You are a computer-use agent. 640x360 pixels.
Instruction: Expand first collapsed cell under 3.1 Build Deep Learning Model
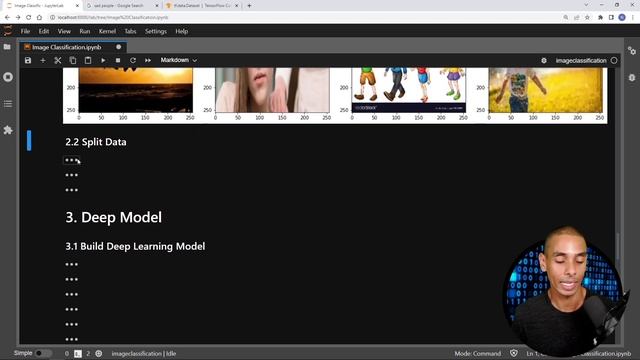point(71,264)
